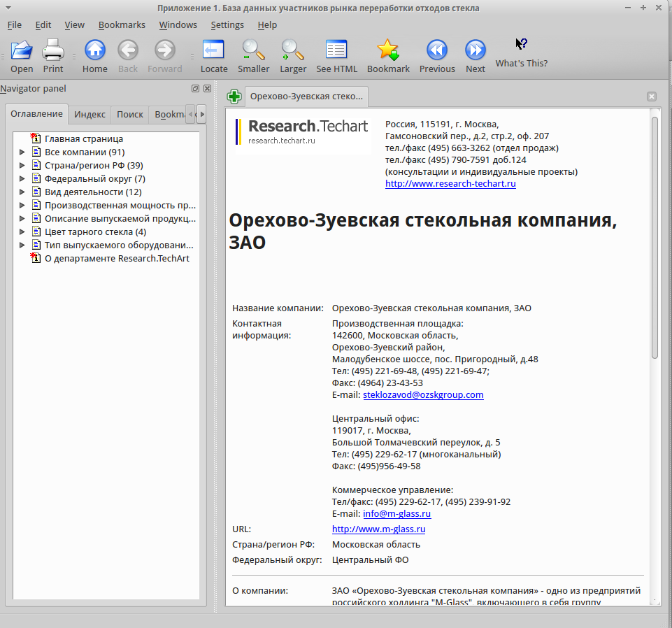Click steklozavod@ozskgroup.com email link
The width and height of the screenshot is (672, 628).
423,395
